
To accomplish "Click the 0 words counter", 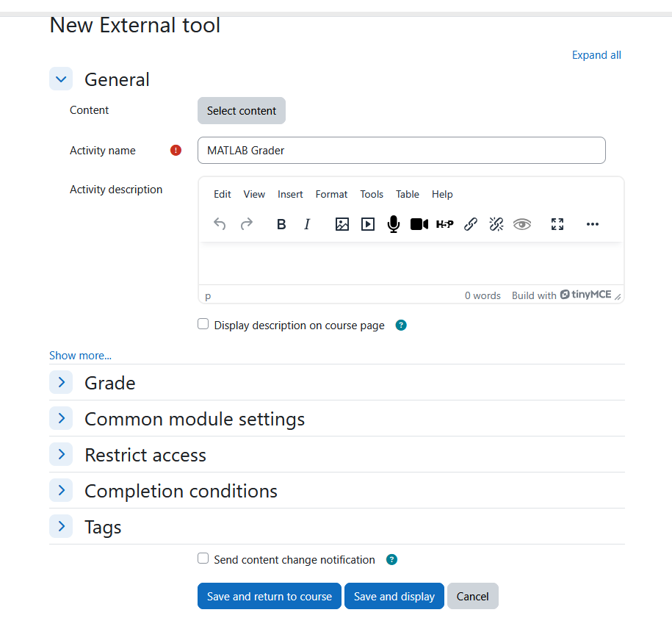I will click(x=483, y=295).
